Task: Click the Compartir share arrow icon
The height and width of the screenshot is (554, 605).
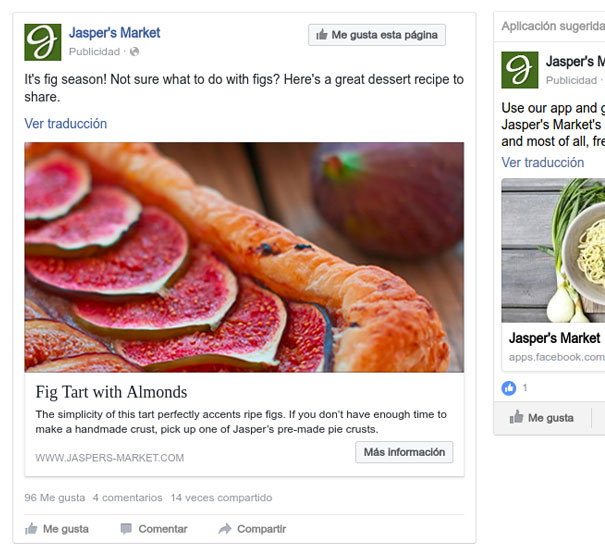Action: coord(225,529)
